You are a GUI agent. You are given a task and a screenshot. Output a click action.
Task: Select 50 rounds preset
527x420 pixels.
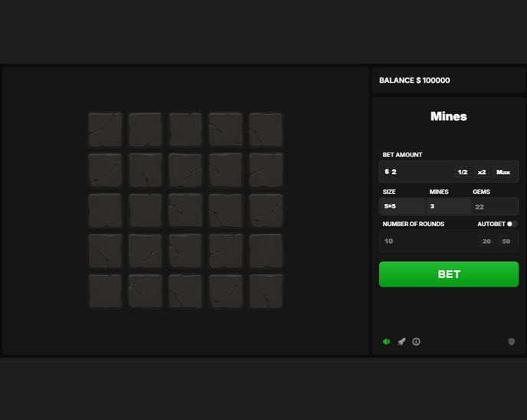click(506, 241)
